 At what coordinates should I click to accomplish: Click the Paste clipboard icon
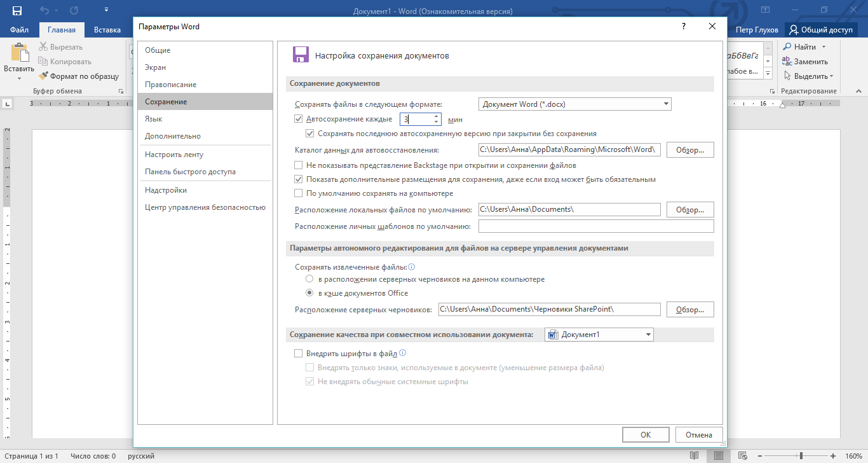[x=20, y=53]
